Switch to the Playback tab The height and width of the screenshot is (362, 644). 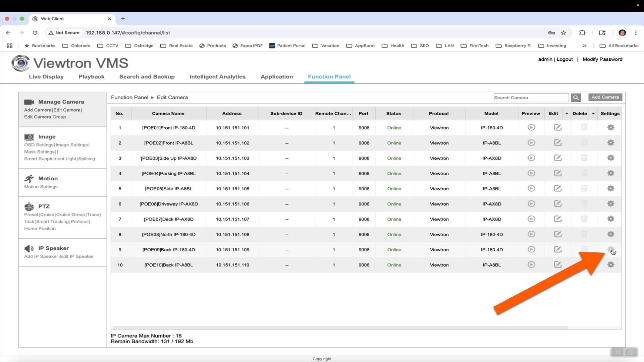pos(92,77)
